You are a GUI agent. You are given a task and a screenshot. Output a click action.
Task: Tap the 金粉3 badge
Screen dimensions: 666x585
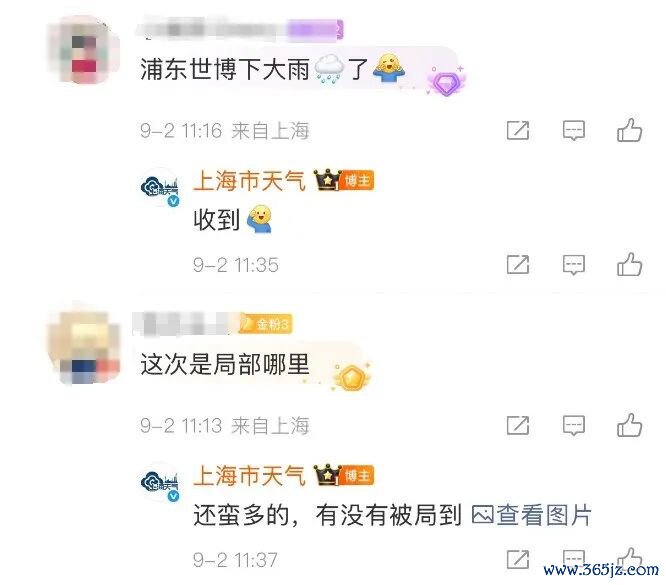pos(266,324)
